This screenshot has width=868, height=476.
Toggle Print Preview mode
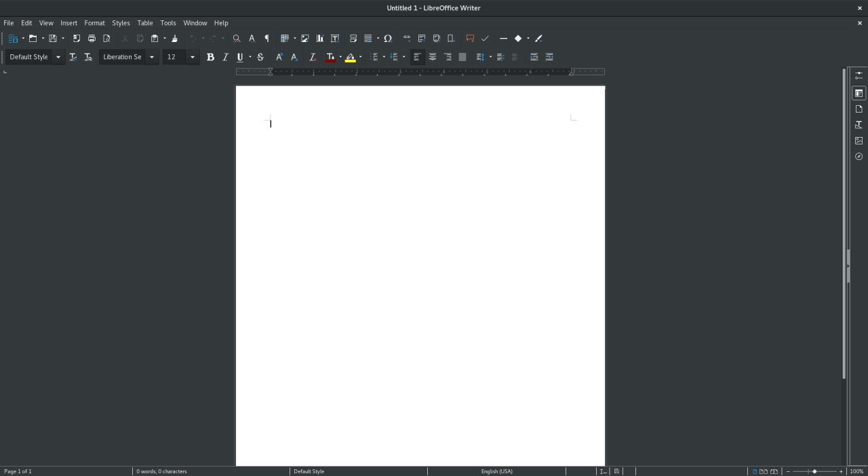point(106,39)
